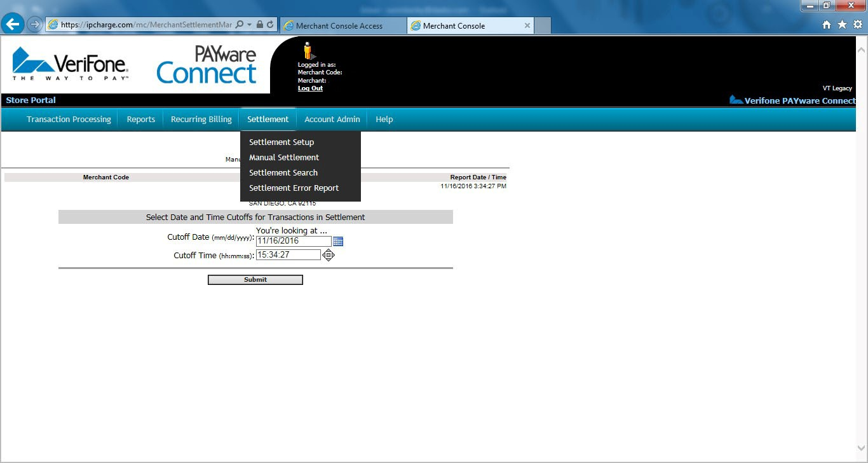Image resolution: width=868 pixels, height=463 pixels.
Task: Click the address bar search magnifier icon
Action: tap(240, 25)
